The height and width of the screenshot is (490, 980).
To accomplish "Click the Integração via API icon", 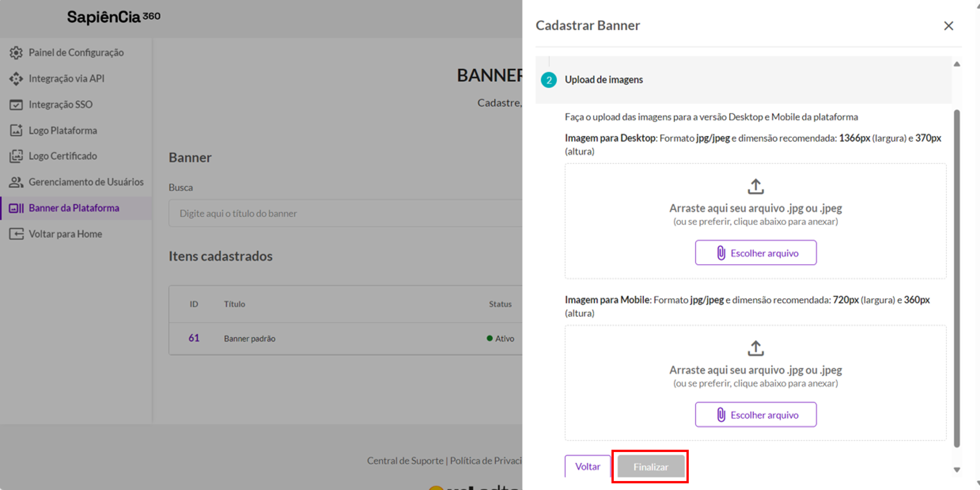I will tap(16, 78).
